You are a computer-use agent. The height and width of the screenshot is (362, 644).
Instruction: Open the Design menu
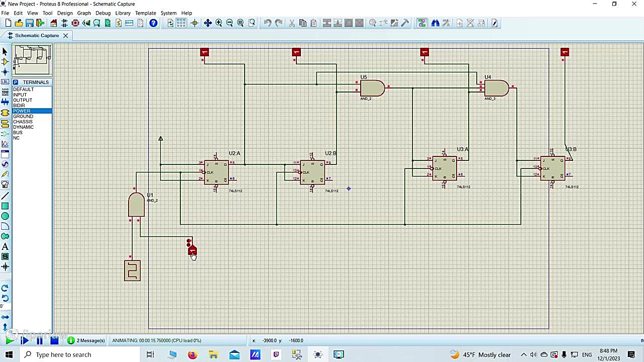tap(65, 13)
